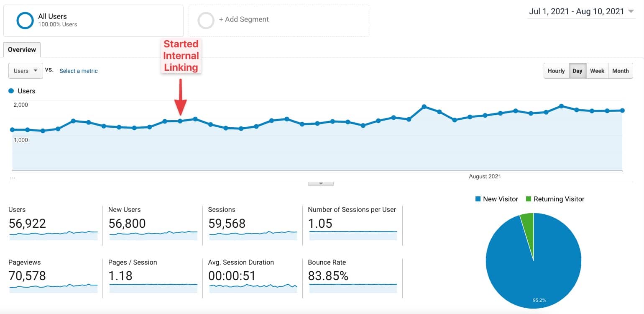
Task: Click the Day granularity tab
Action: pyautogui.click(x=578, y=71)
